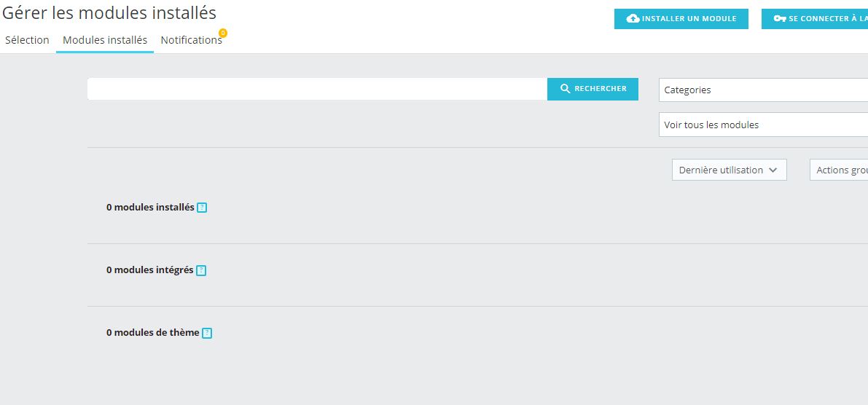Click Gérer les modules installés title
The height and width of the screenshot is (405, 868).
coord(109,13)
